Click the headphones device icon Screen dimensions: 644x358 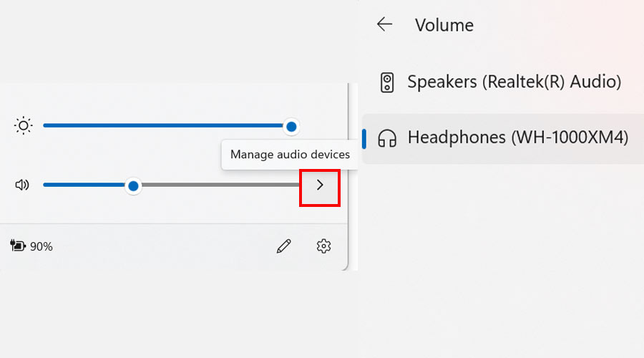(387, 138)
